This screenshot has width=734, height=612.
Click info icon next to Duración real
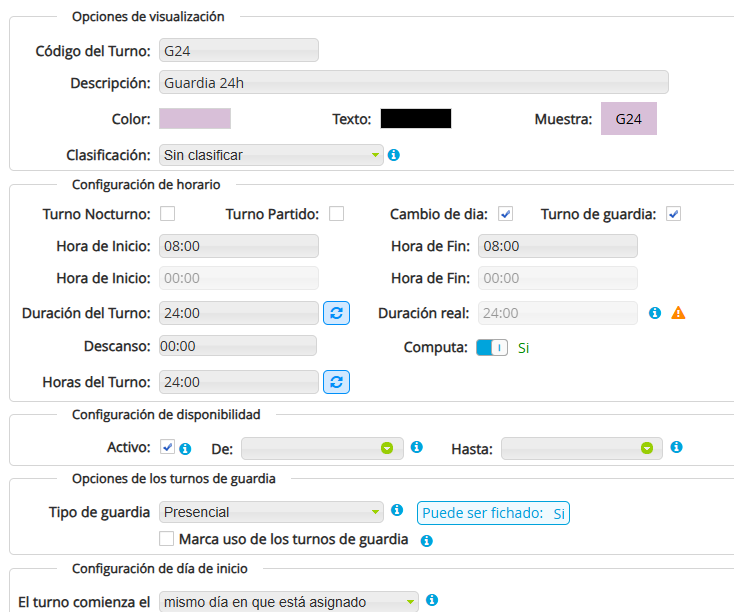click(x=655, y=313)
